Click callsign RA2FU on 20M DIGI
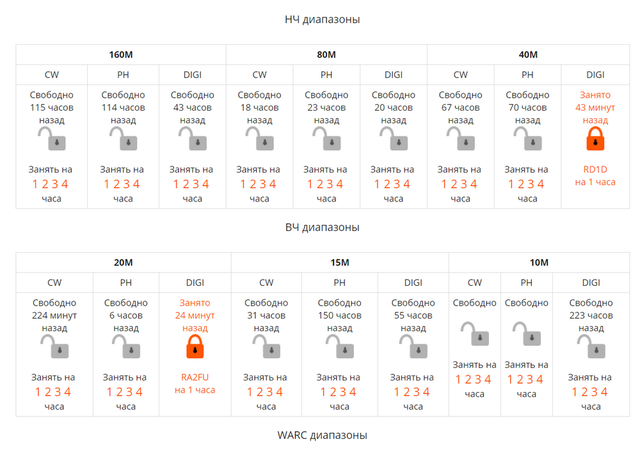 click(195, 377)
